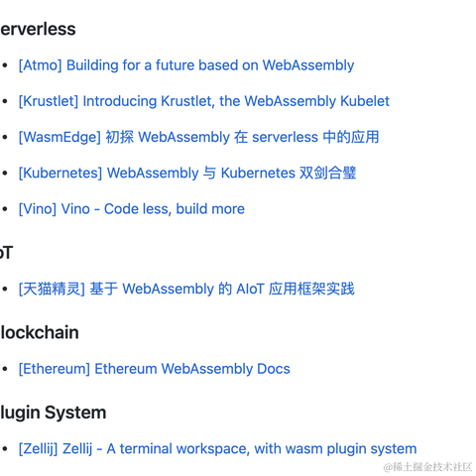Open the Vino Code less link
The width and height of the screenshot is (476, 476).
[132, 209]
